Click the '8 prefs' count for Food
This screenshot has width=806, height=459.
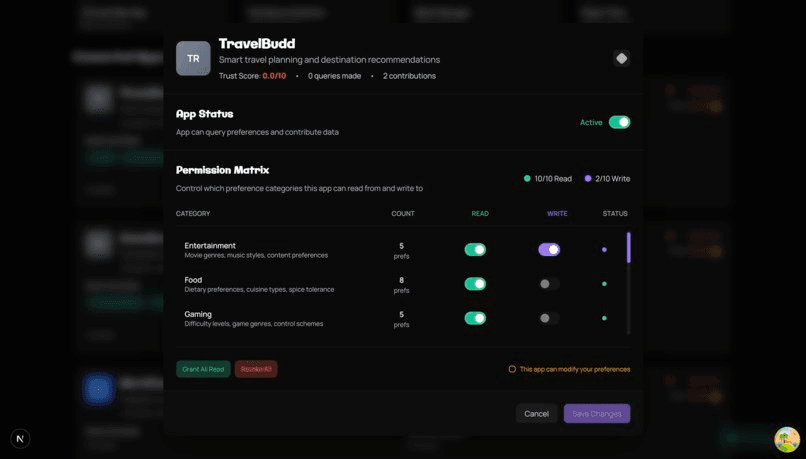tap(401, 285)
